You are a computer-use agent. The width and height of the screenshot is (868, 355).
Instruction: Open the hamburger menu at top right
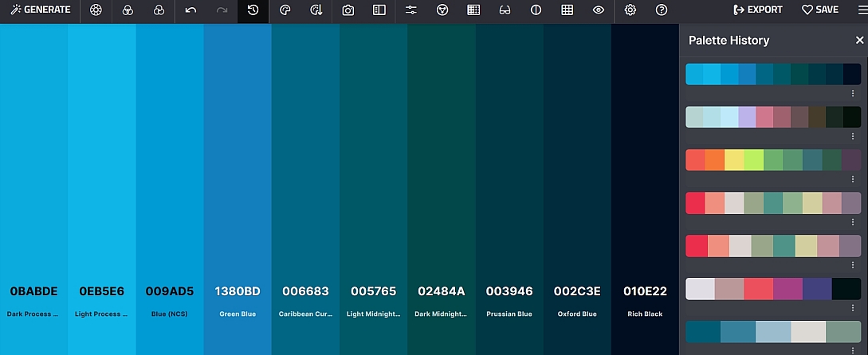(862, 10)
